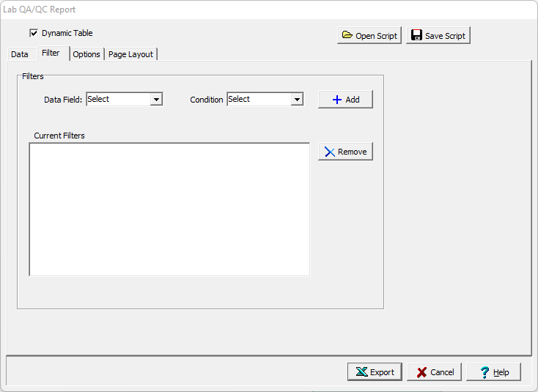Screen dimensions: 538x392
Task: Click the Data Field Select box text
Action: pos(117,100)
